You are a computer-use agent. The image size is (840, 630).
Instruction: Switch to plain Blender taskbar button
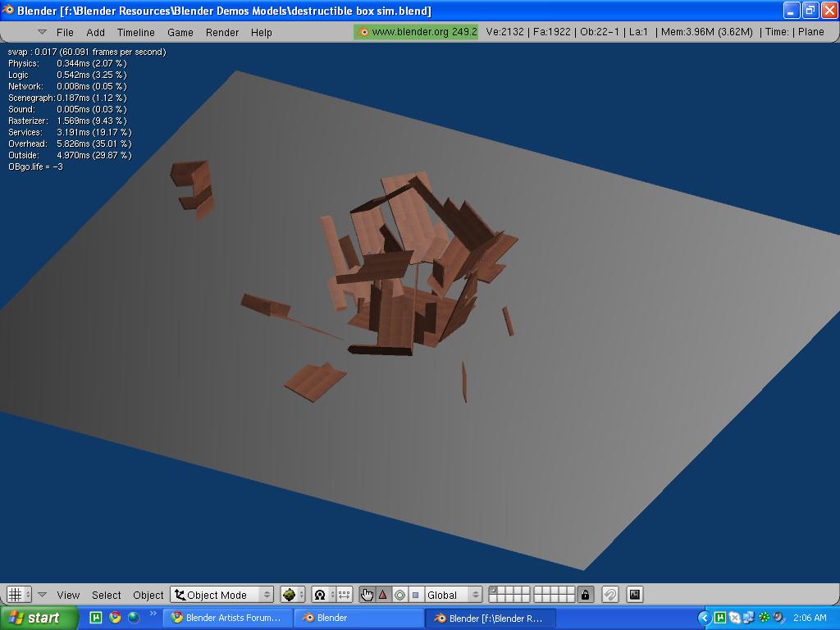pyautogui.click(x=359, y=618)
